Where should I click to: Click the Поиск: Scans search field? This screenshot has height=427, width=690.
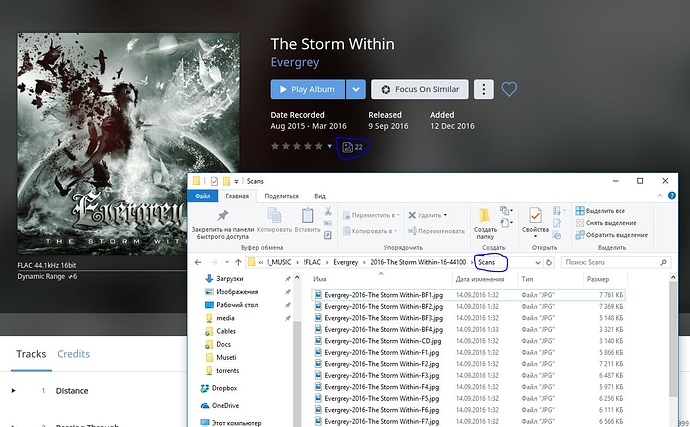616,262
